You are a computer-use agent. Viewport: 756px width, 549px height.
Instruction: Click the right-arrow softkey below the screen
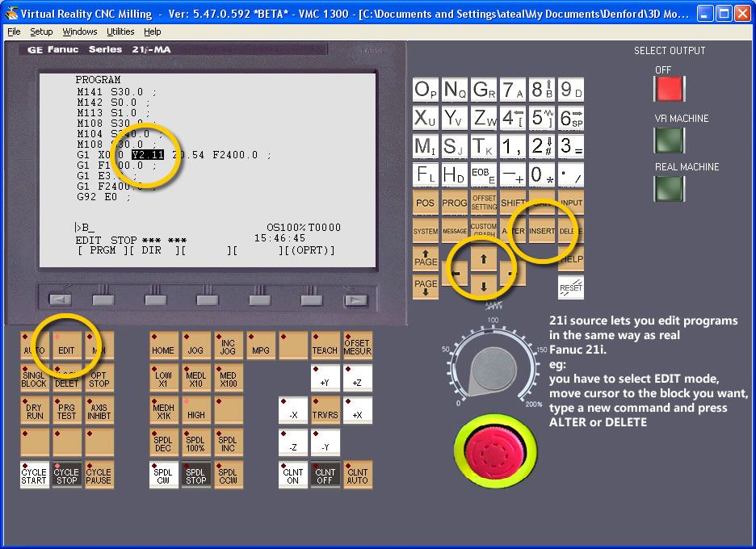point(356,300)
